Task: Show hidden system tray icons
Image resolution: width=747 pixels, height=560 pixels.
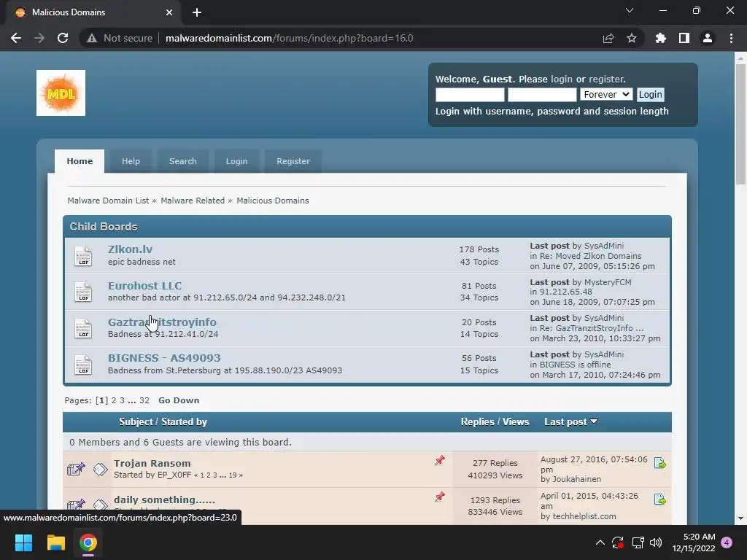Action: click(600, 542)
